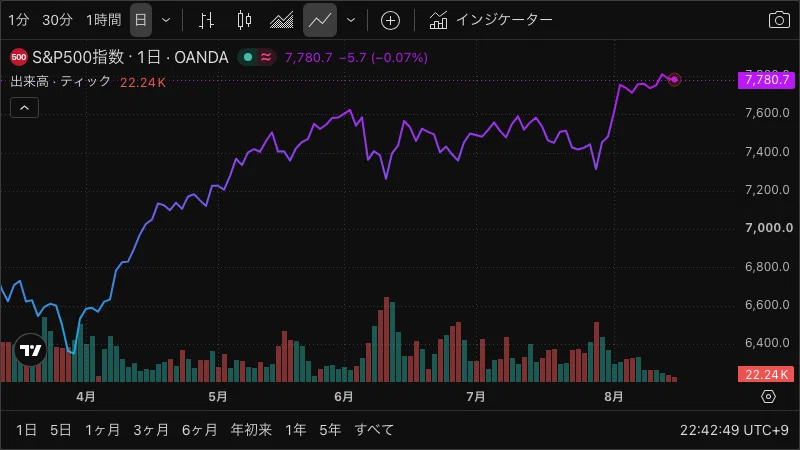Set range to 5年
Image resolution: width=800 pixels, height=450 pixels.
(330, 430)
